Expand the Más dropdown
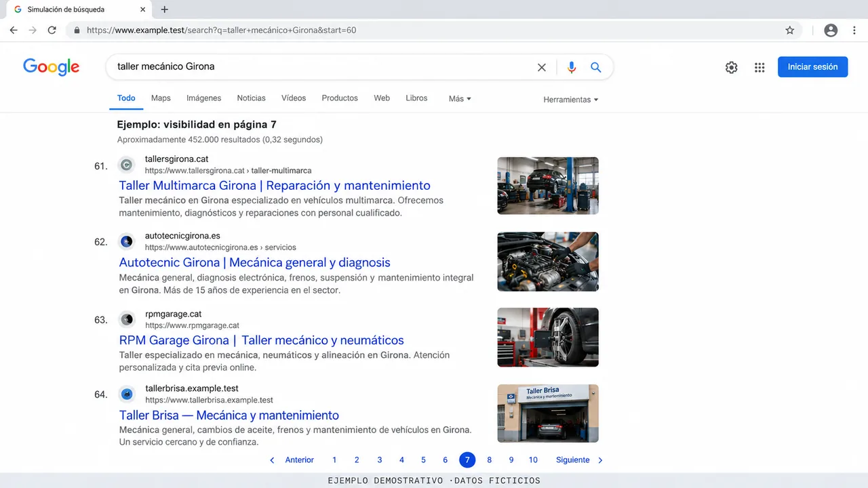The width and height of the screenshot is (868, 488). click(x=460, y=99)
